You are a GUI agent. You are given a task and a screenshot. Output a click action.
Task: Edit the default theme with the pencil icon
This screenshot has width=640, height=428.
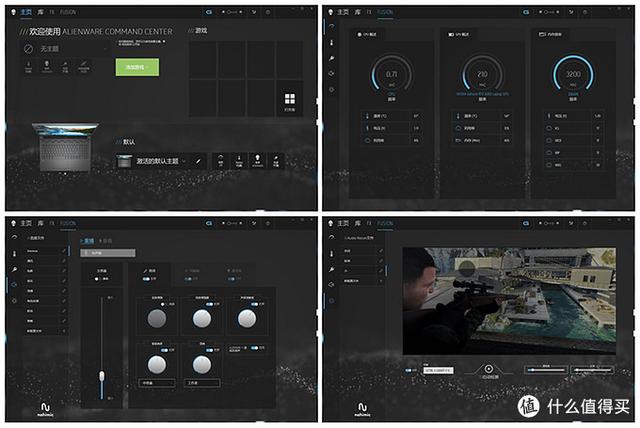pyautogui.click(x=198, y=161)
